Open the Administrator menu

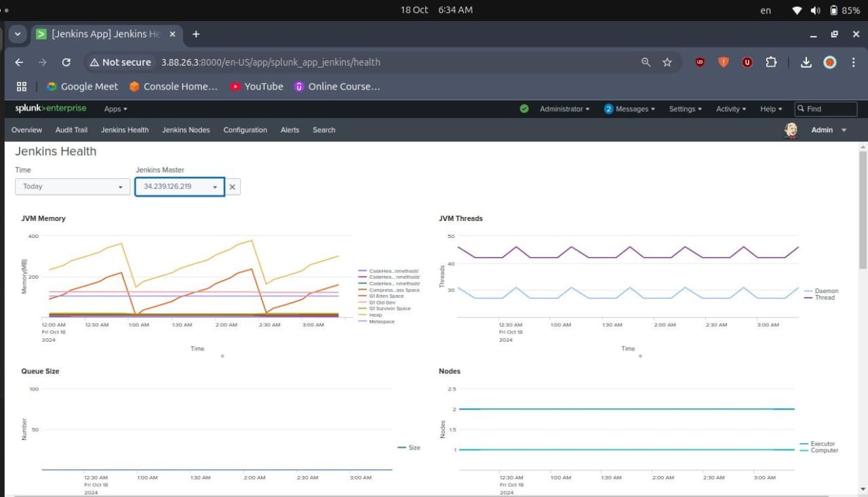[565, 109]
